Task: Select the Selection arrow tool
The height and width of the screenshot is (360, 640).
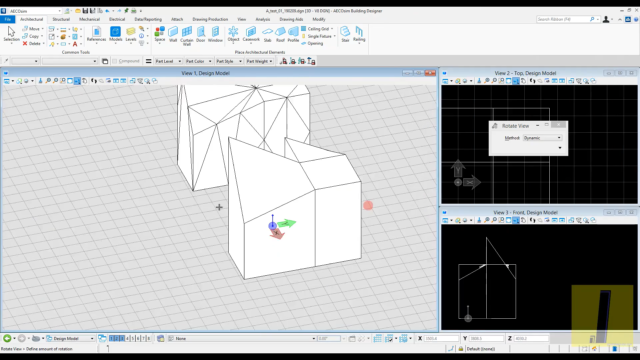Action: click(x=11, y=34)
